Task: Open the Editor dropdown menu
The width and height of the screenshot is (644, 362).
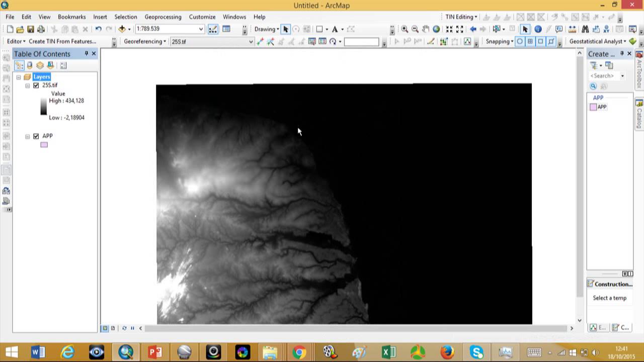Action: [16, 41]
